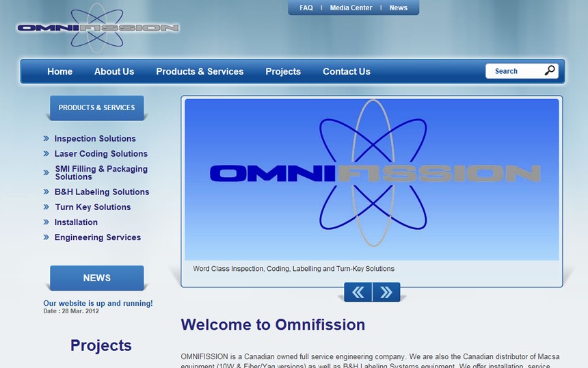Click the chevron bullet beside Inspection Solutions
Image resolution: width=588 pixels, height=368 pixels.
(46, 138)
